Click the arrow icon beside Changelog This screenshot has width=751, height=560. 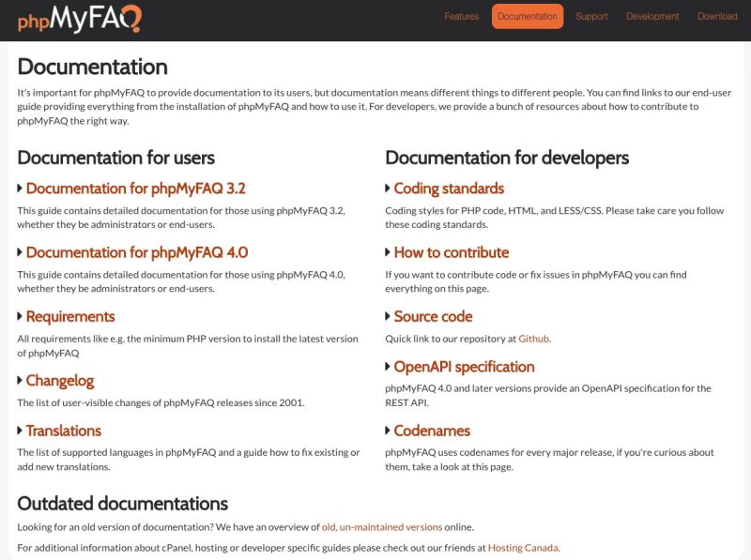(22, 381)
